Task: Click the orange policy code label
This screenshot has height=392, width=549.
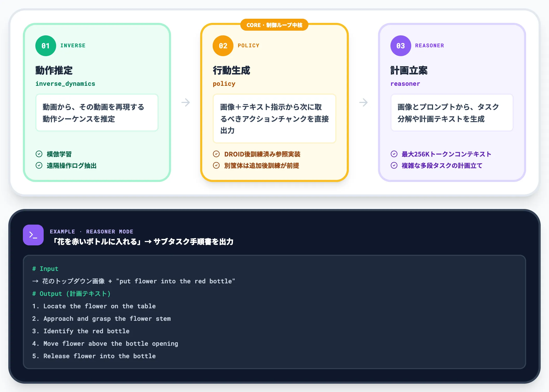Action: coord(224,84)
